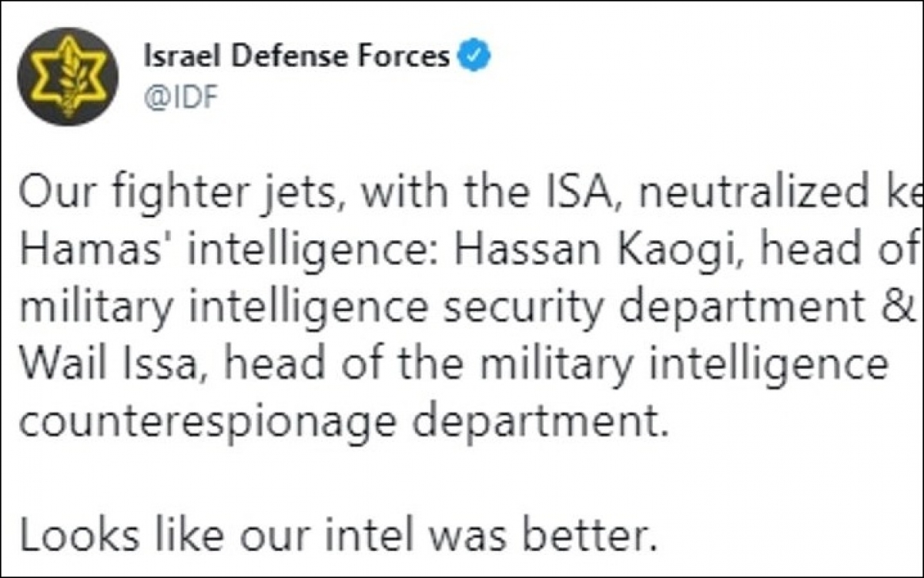
Task: Click the Israel Defense Forces profile avatar
Action: coord(68,76)
